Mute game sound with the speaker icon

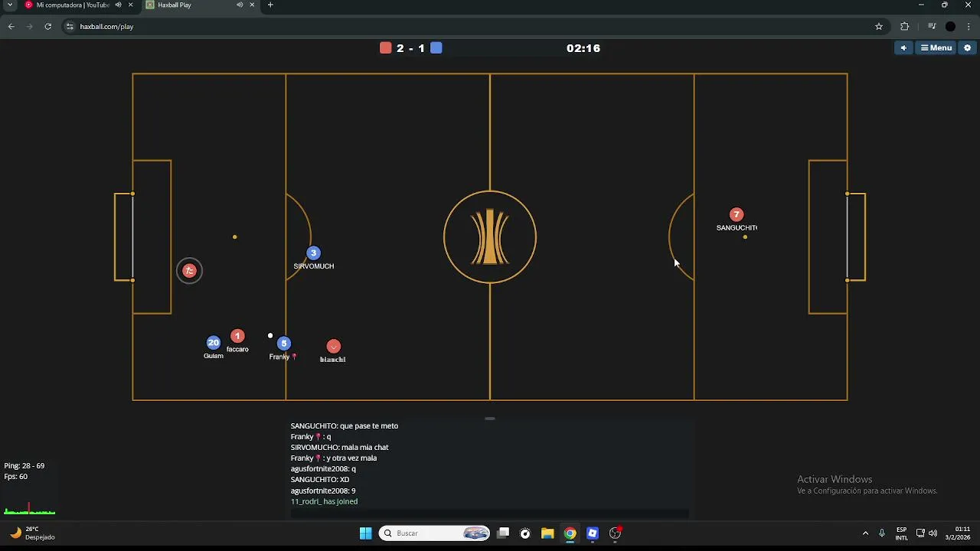904,47
